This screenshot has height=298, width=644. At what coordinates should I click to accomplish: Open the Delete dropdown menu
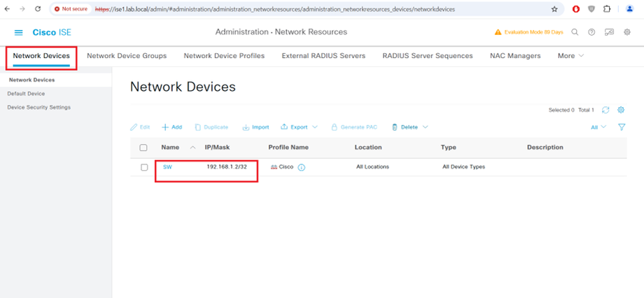[x=409, y=127]
